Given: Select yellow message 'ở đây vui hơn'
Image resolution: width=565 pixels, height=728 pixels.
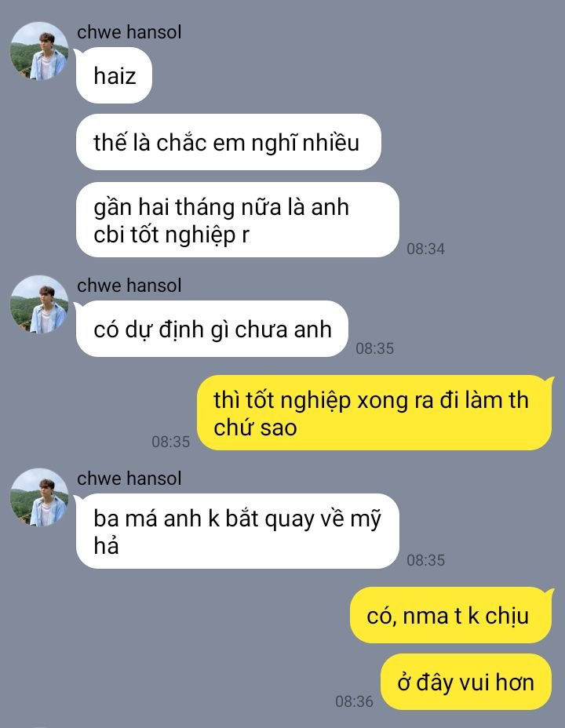Looking at the screenshot, I should click(466, 682).
